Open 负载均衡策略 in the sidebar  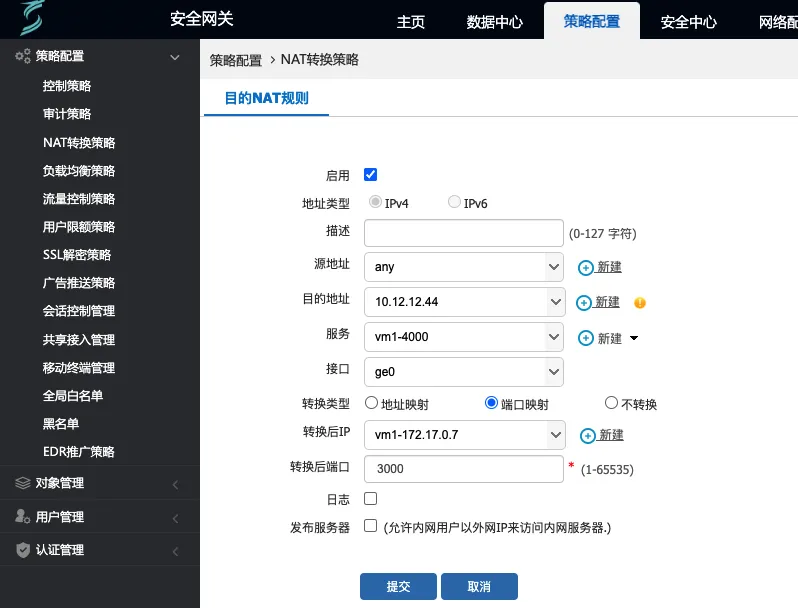click(79, 170)
